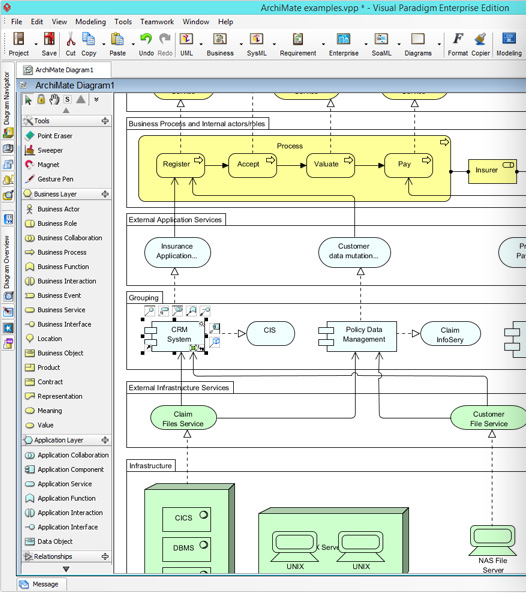Open the Project dropdown arrow
The width and height of the screenshot is (526, 593).
pos(36,44)
